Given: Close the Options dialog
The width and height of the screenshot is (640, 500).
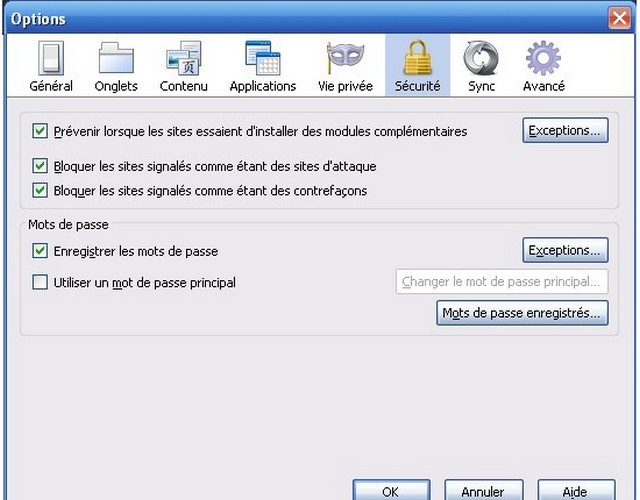Looking at the screenshot, I should 620,18.
